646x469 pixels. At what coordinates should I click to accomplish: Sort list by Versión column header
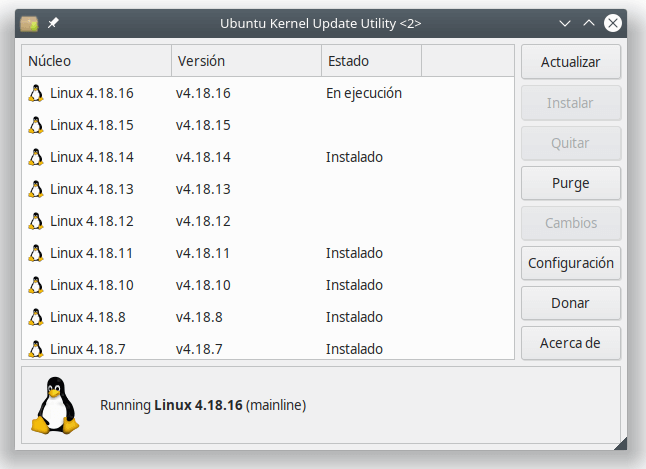pos(246,61)
